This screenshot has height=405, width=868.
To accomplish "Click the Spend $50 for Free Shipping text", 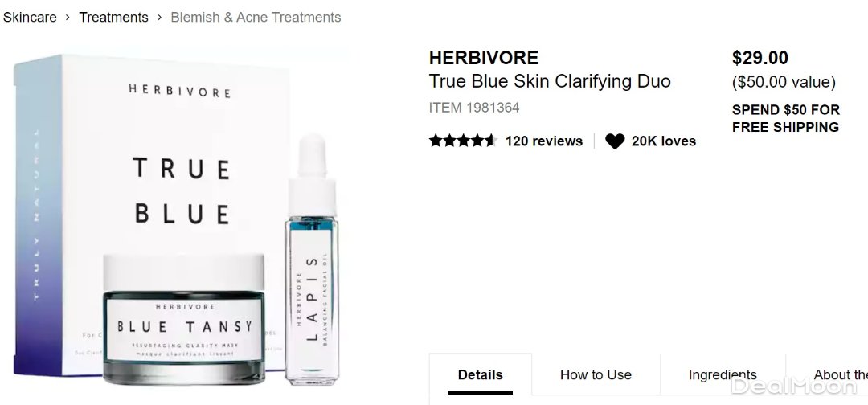I will 785,118.
